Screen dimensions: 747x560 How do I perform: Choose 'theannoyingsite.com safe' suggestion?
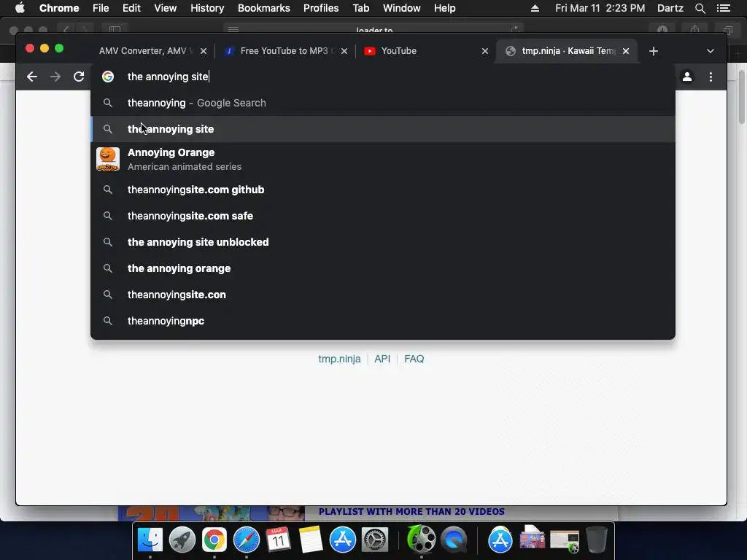(383, 216)
